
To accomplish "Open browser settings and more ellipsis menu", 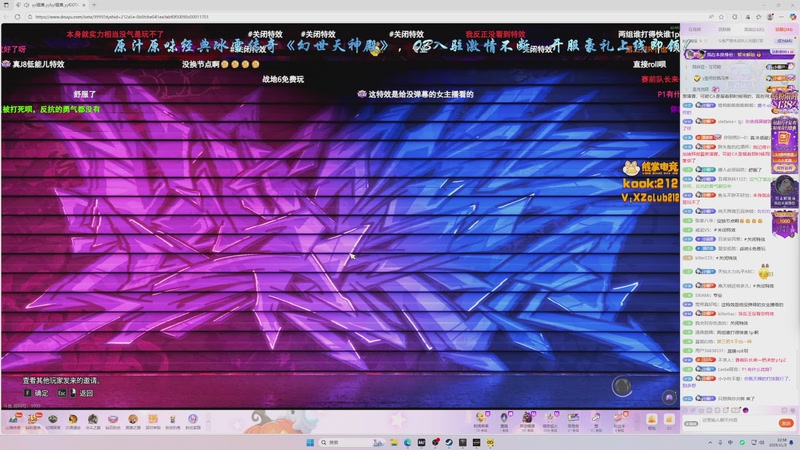I will (x=781, y=17).
